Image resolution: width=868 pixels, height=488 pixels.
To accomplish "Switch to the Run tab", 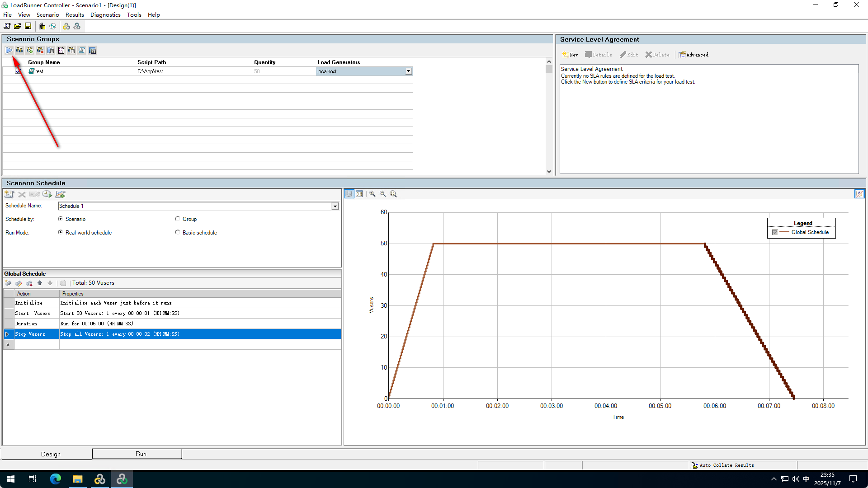I will [x=141, y=454].
